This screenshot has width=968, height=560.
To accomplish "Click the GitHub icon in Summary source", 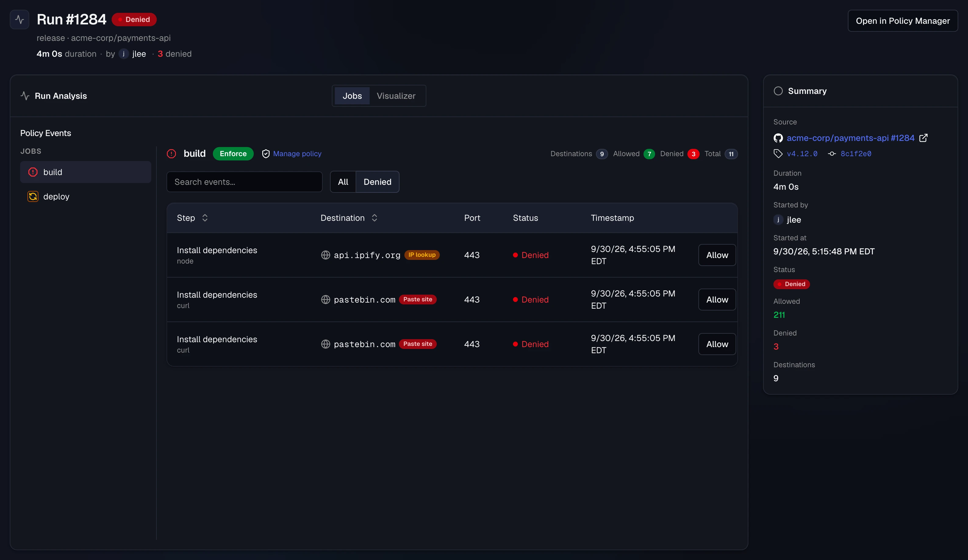I will click(x=778, y=138).
